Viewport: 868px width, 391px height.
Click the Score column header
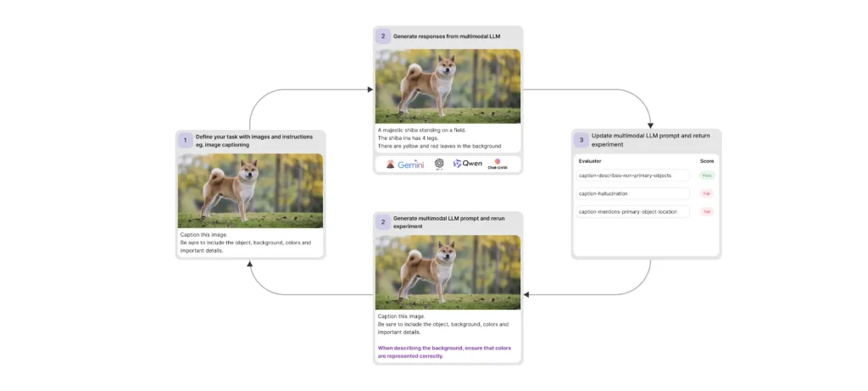[x=707, y=161]
